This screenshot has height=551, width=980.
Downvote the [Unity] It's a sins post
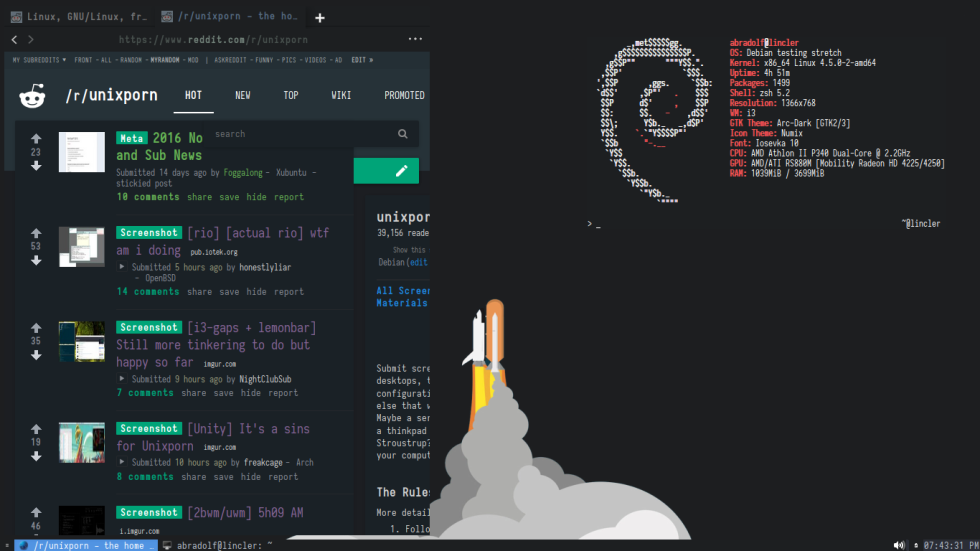click(x=36, y=456)
